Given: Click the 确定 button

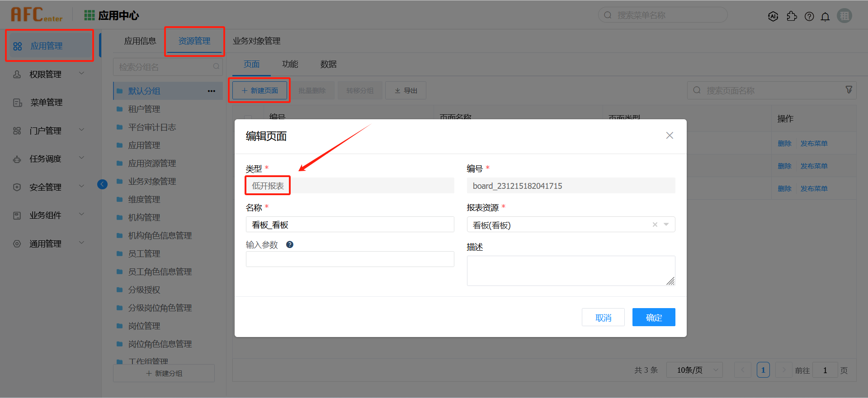Looking at the screenshot, I should [653, 317].
